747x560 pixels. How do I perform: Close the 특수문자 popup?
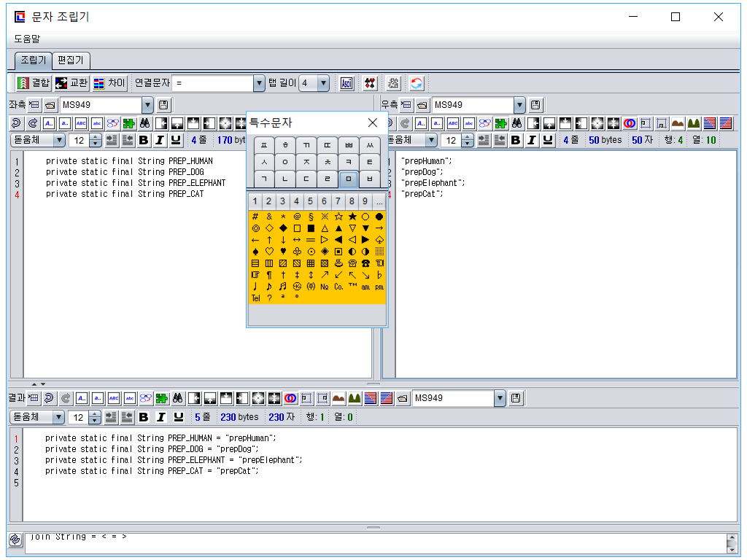(373, 122)
